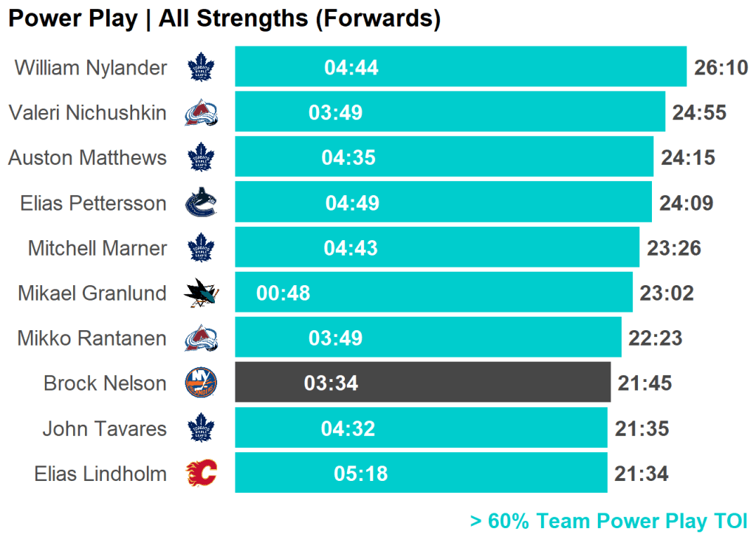This screenshot has height=540, width=756.
Task: Click the 05:18 power play time label
Action: coord(361,474)
